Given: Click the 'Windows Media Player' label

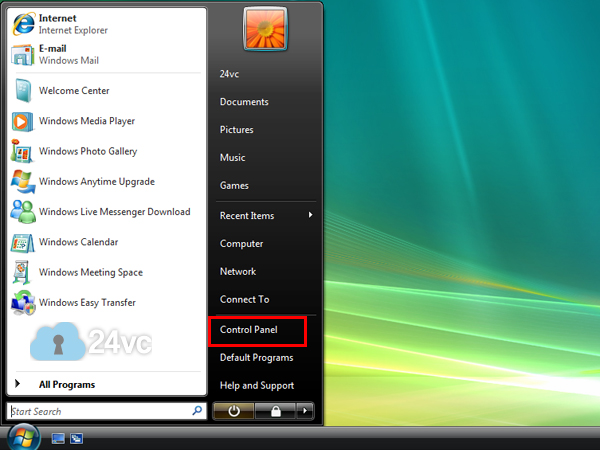Looking at the screenshot, I should 87,121.
